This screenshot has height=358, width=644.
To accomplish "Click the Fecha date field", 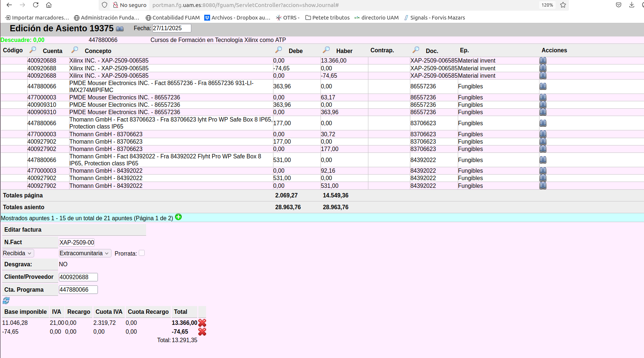I will pos(171,28).
